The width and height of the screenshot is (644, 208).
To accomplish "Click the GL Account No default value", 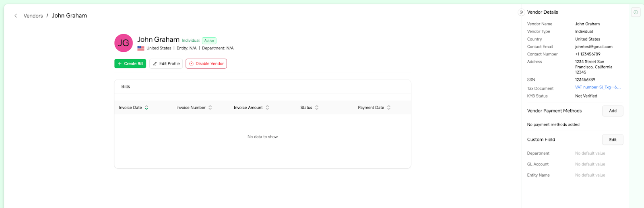I will 590,164.
